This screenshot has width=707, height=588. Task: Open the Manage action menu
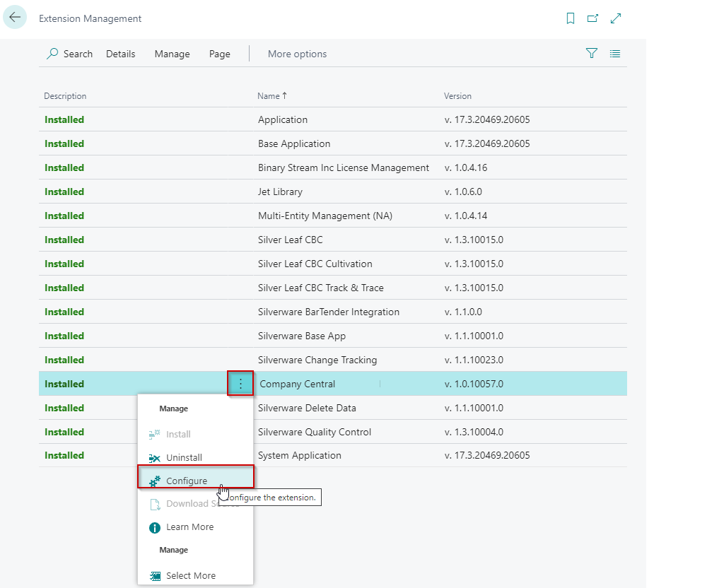pos(172,54)
